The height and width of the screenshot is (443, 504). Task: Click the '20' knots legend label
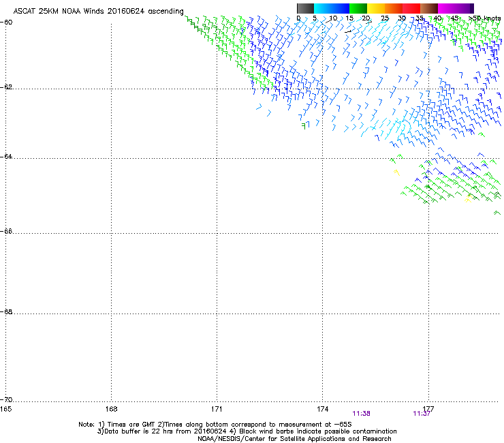click(x=366, y=18)
